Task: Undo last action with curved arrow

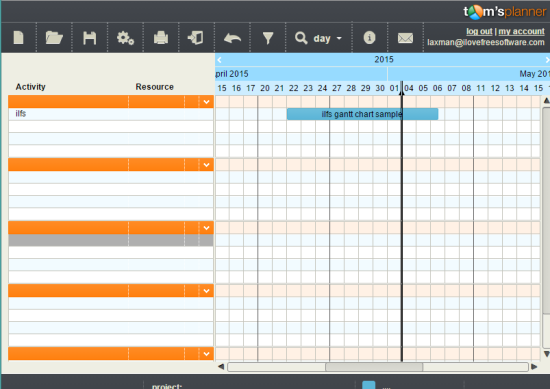Action: pyautogui.click(x=232, y=38)
